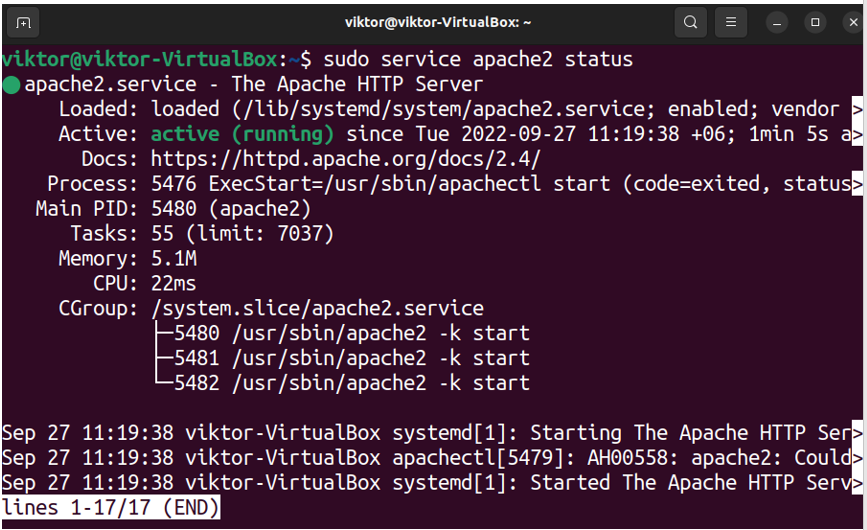The height and width of the screenshot is (530, 867).
Task: Click the truncation arrow on the Process line
Action: [857, 184]
